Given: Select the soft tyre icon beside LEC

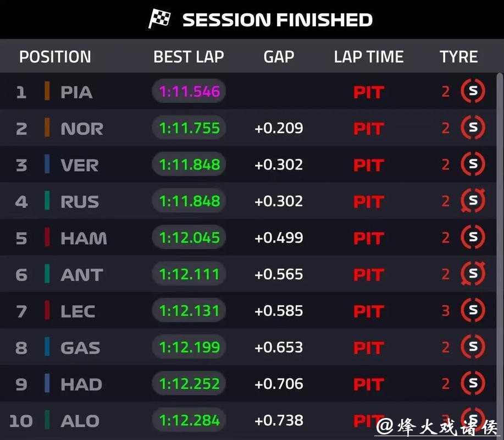Looking at the screenshot, I should [472, 311].
